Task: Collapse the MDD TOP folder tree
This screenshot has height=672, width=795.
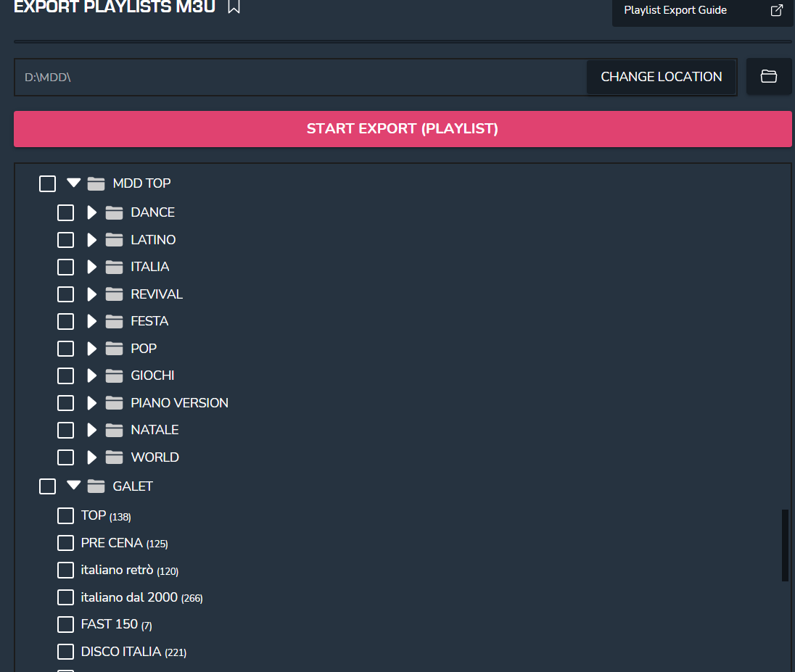Action: coord(73,183)
